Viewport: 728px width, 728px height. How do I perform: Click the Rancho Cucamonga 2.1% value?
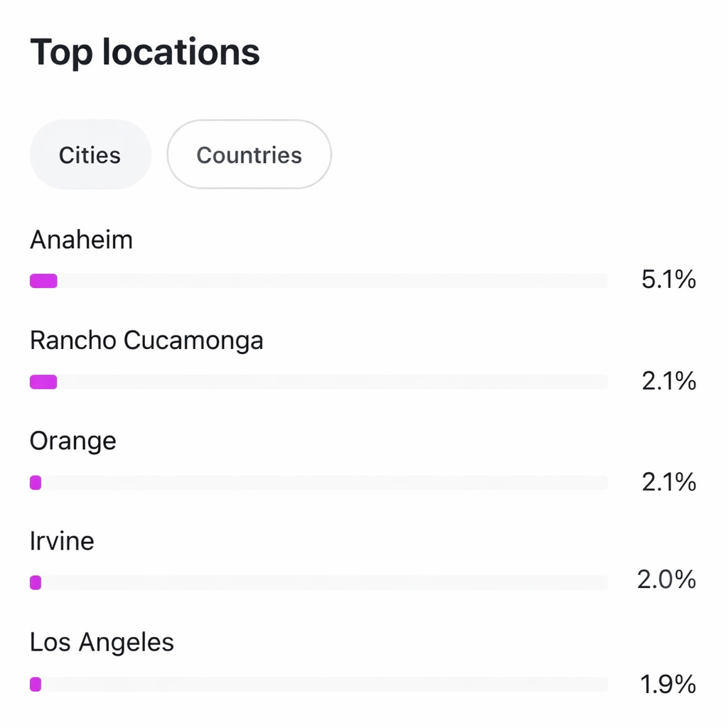point(668,381)
